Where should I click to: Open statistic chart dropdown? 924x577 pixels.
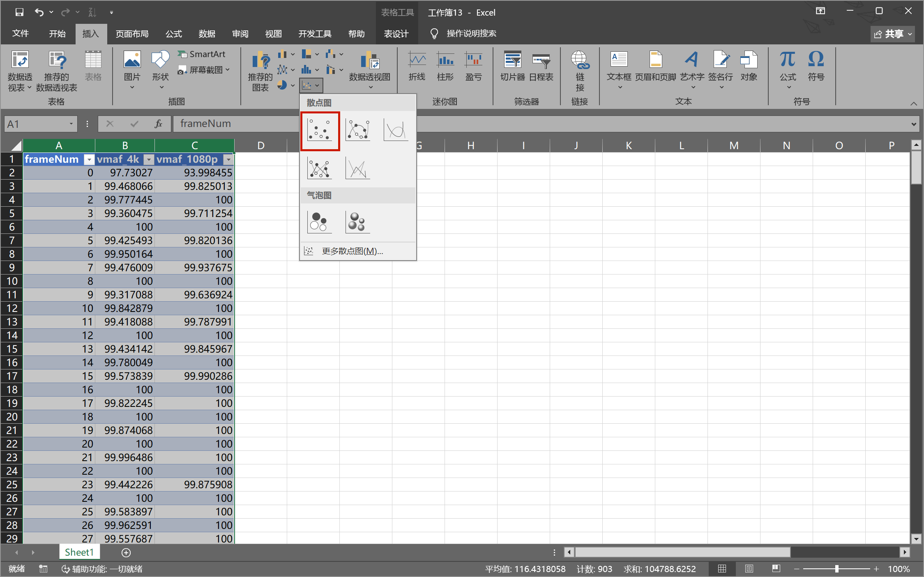[x=310, y=70]
